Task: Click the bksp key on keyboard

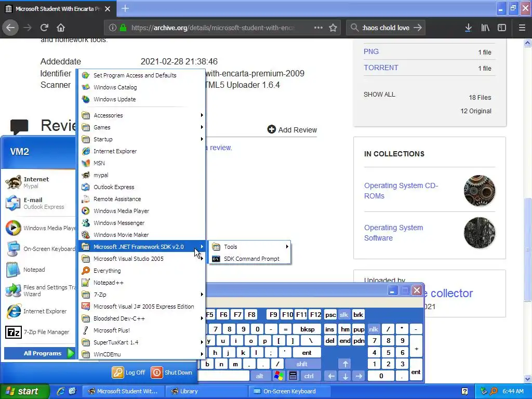Action: tap(308, 329)
